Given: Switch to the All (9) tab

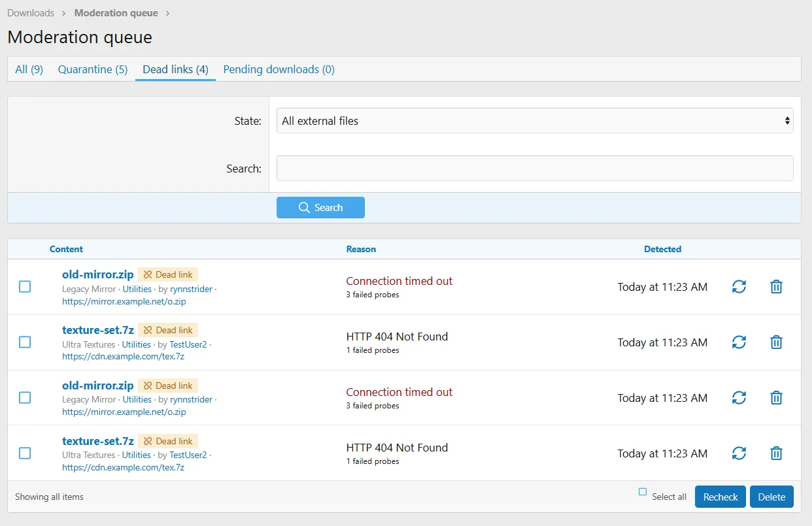Looking at the screenshot, I should pyautogui.click(x=29, y=69).
